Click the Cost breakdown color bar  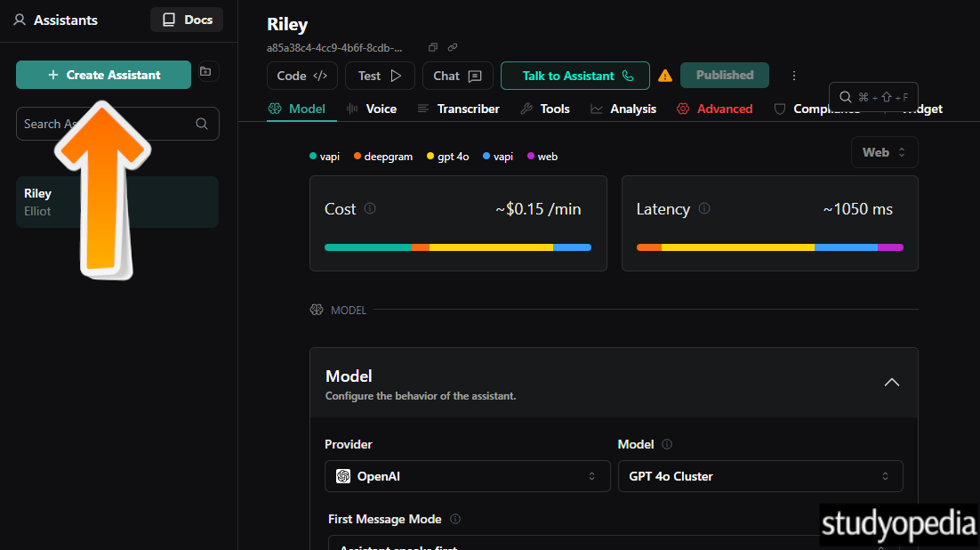[457, 247]
